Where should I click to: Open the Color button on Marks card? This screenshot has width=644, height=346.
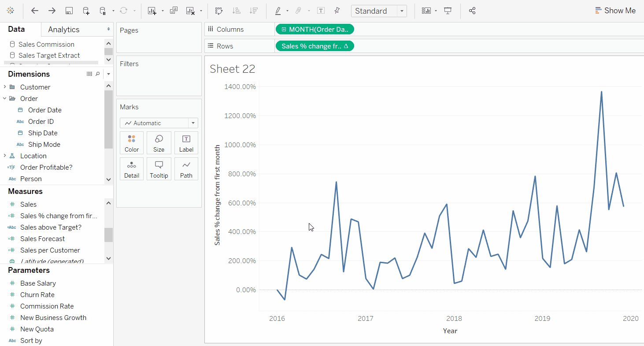(x=131, y=143)
